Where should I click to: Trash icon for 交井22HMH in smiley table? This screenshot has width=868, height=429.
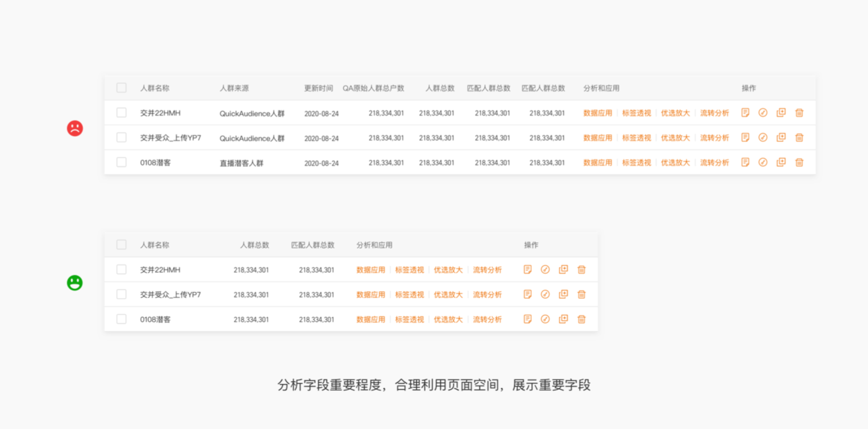[582, 269]
